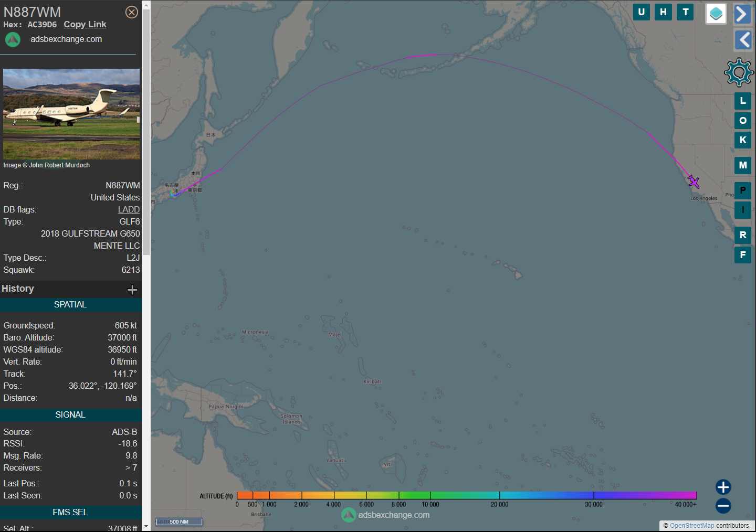Click the adsbexchange logo in info panel
756x532 pixels.
coord(13,39)
